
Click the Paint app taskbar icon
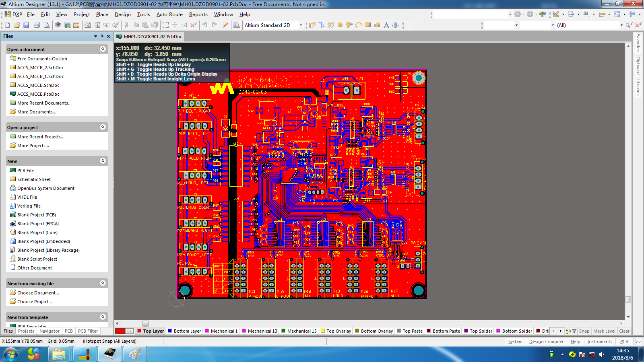[x=135, y=354]
